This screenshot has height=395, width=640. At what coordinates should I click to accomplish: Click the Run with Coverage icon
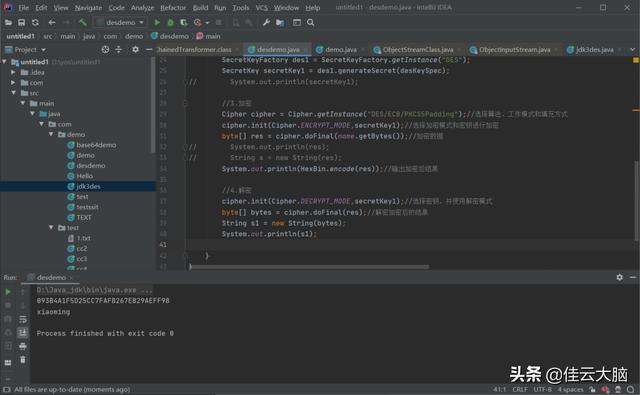[184, 22]
